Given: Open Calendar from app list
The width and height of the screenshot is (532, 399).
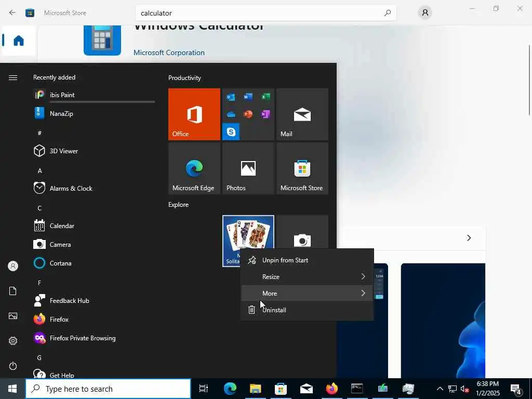Looking at the screenshot, I should (x=94, y=225).
